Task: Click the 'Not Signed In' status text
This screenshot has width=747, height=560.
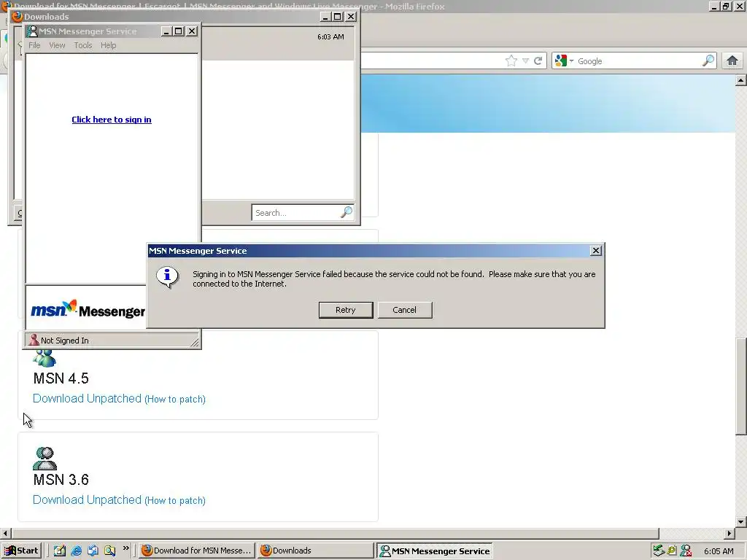Action: tap(65, 341)
